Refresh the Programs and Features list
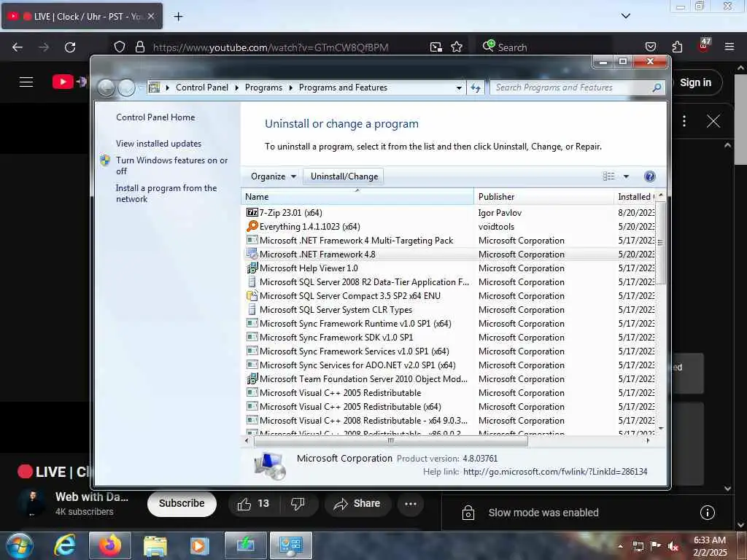This screenshot has width=747, height=560. tap(476, 87)
